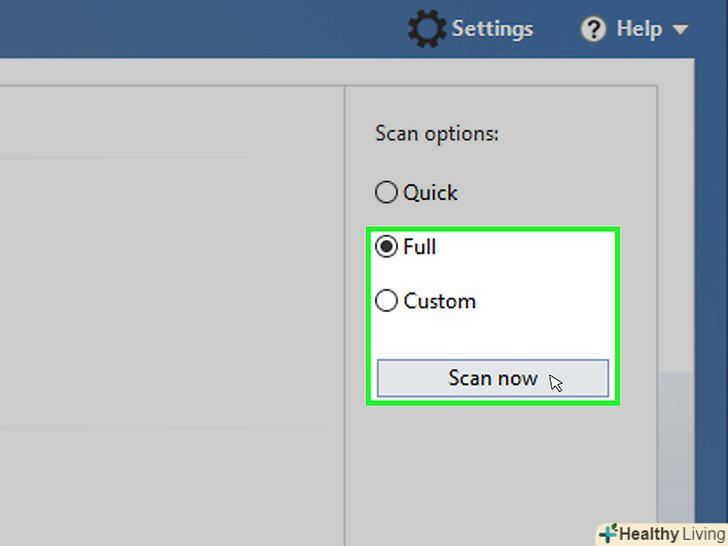Click the 'Scan options:' heading

[436, 133]
